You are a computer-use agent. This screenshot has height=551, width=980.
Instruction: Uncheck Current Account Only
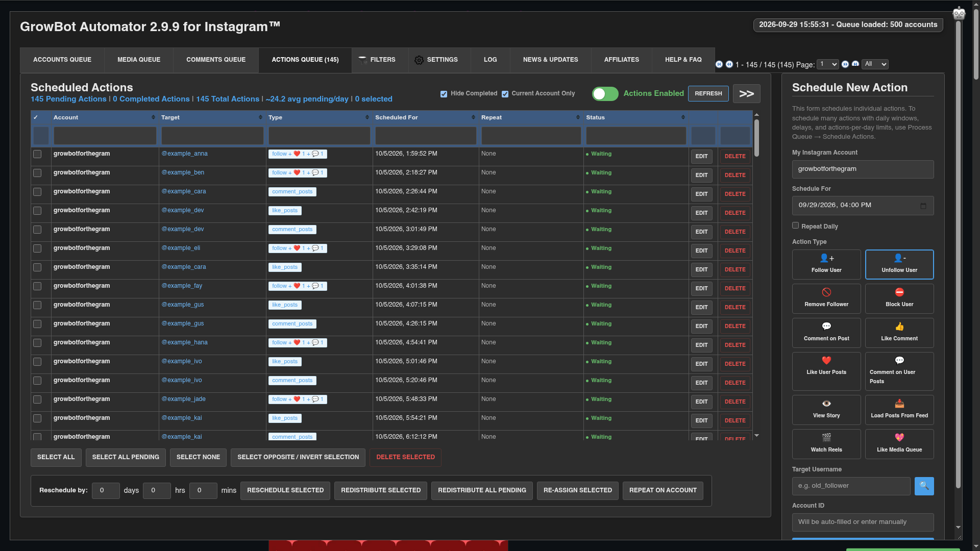[505, 94]
